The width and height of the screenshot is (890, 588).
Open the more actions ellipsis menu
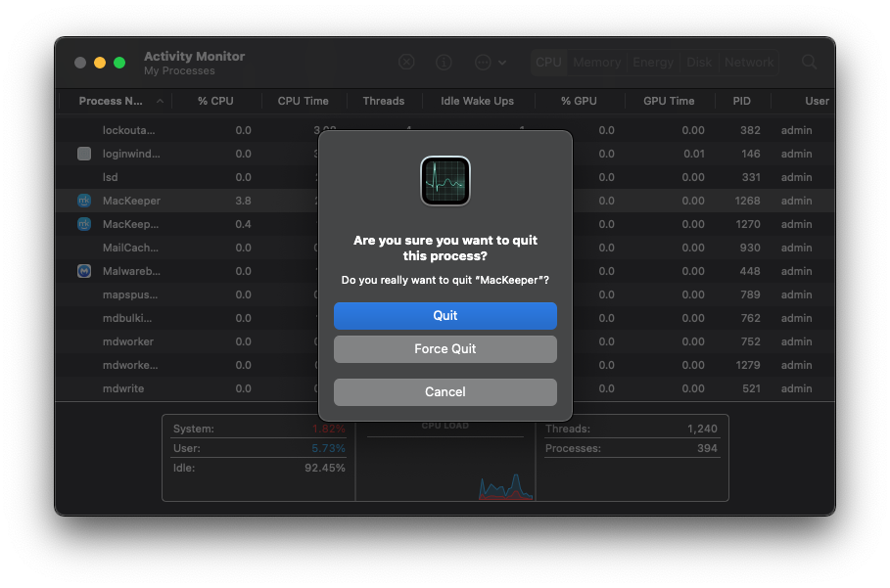tap(491, 62)
